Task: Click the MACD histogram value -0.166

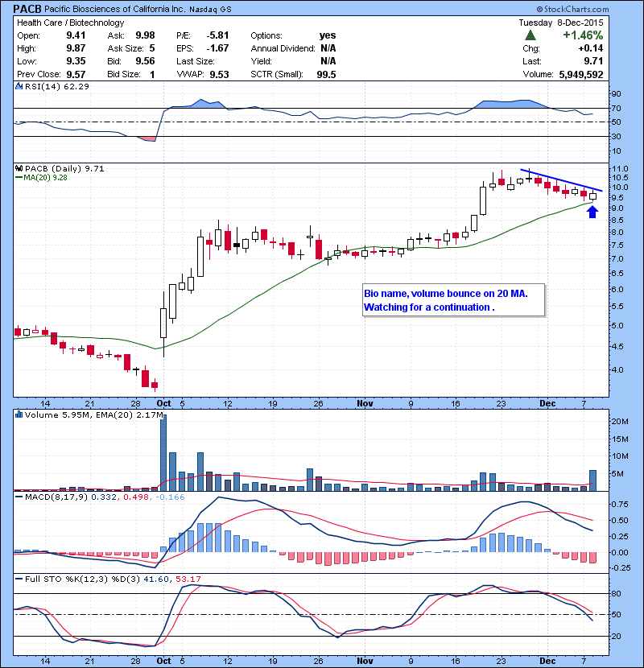Action: tap(170, 497)
